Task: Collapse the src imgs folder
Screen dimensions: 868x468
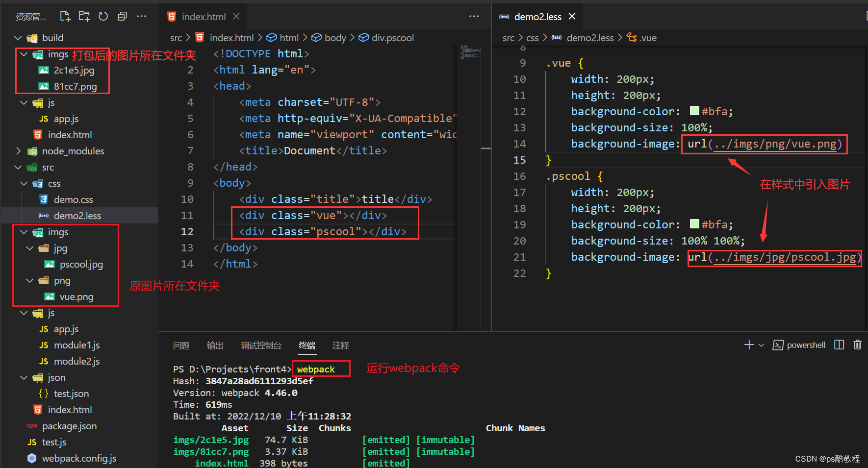Action: tap(24, 232)
